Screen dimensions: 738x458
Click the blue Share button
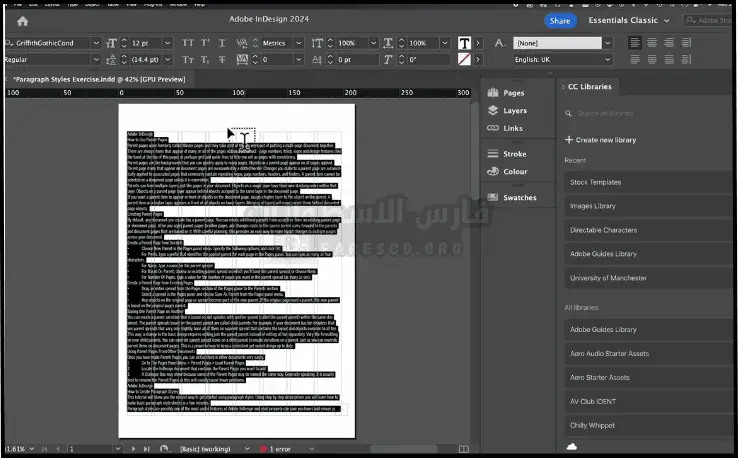click(x=560, y=20)
